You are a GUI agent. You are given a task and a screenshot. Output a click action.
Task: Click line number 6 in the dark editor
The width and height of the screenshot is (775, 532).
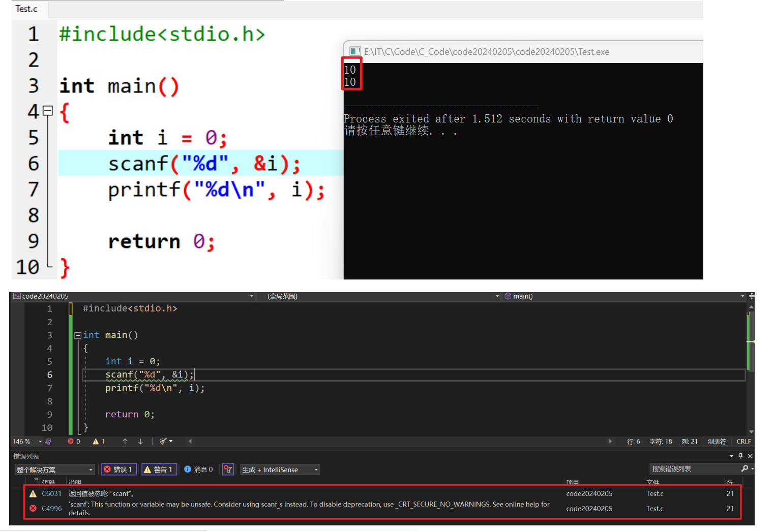click(50, 375)
